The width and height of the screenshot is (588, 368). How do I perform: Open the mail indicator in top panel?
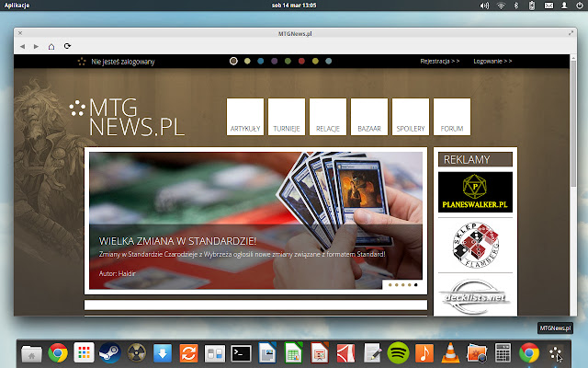pos(548,6)
